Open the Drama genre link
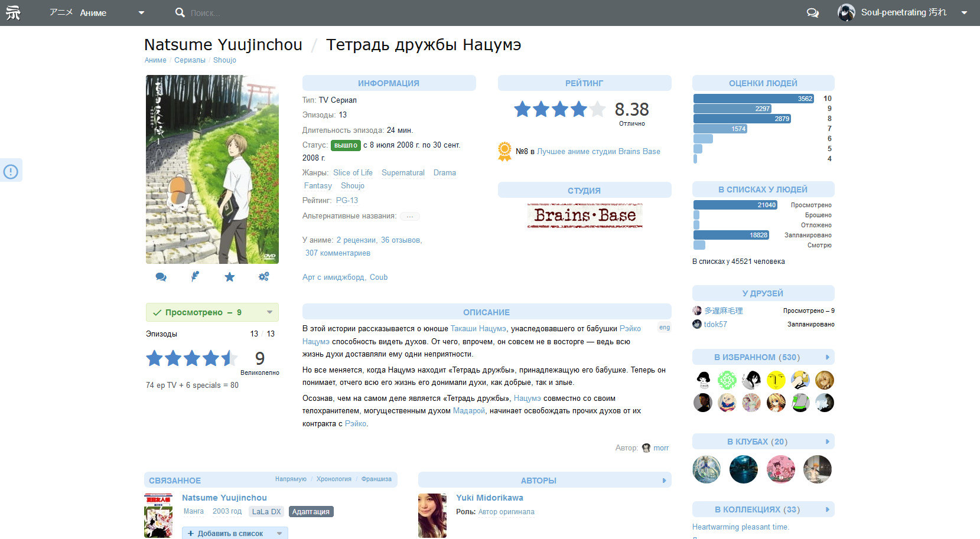 [x=445, y=173]
